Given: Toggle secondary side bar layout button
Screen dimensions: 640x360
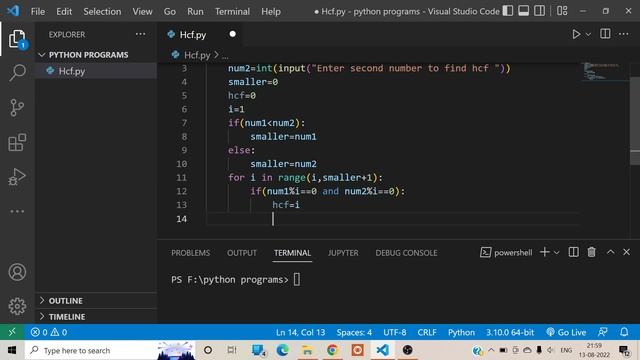Looking at the screenshot, I should tap(540, 11).
